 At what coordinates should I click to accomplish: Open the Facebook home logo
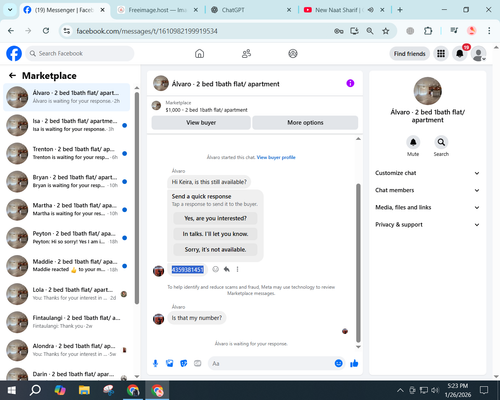[14, 53]
